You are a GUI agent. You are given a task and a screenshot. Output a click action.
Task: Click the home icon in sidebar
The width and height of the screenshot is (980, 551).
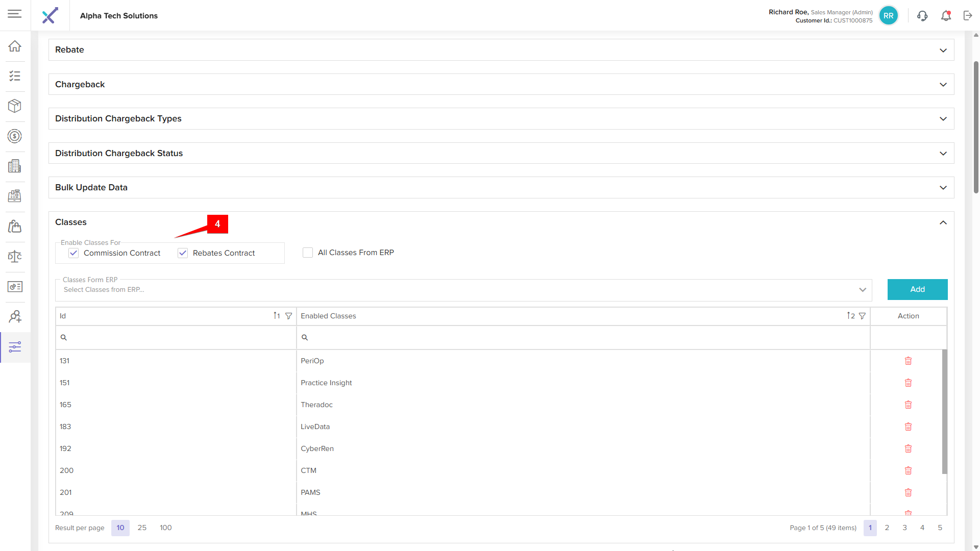[15, 46]
